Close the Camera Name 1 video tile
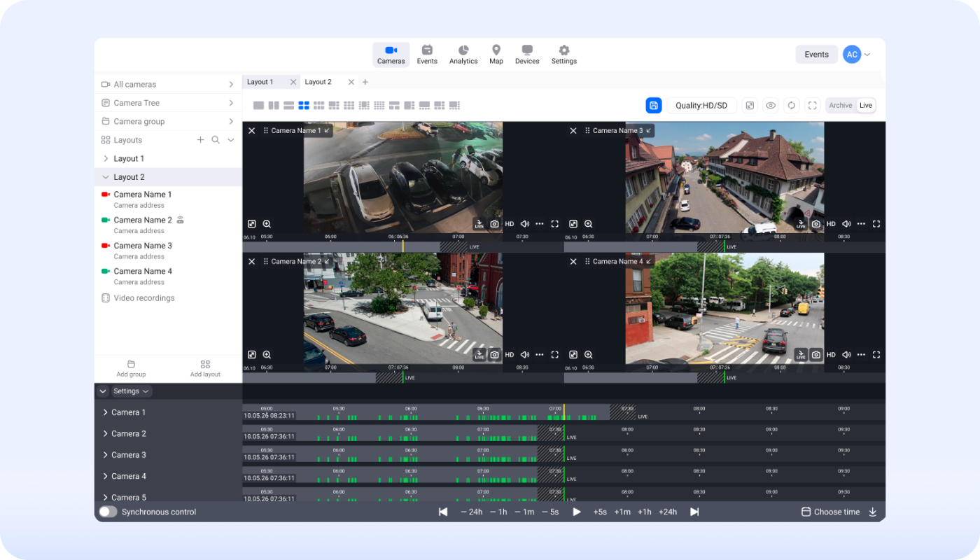980x560 pixels. (252, 131)
